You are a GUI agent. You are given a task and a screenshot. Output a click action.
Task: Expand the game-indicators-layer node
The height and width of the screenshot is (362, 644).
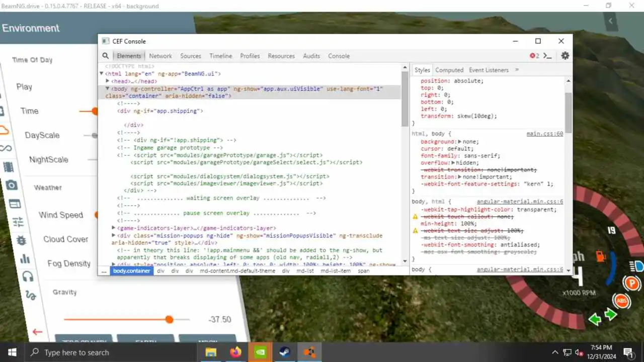[114, 228]
